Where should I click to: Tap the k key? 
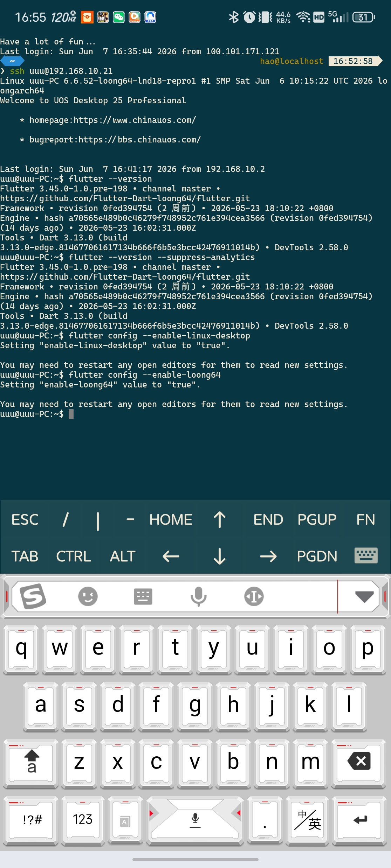coord(310,707)
